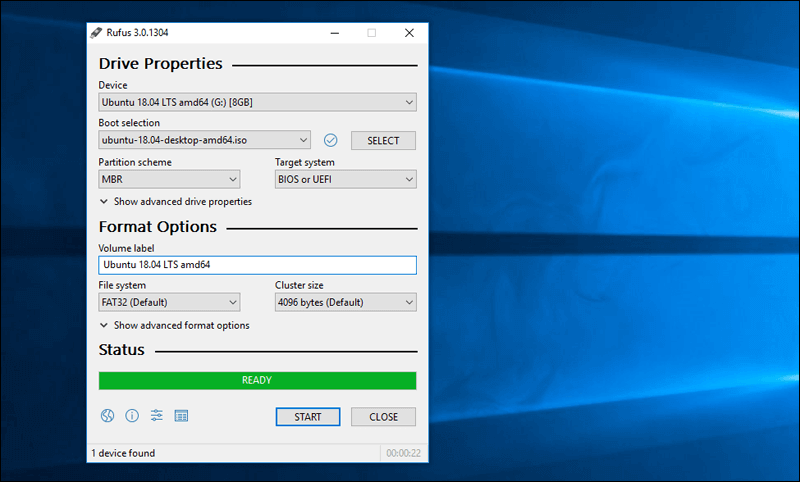Viewport: 800px width, 482px height.
Task: Open the Boot selection dropdown
Action: 204,140
